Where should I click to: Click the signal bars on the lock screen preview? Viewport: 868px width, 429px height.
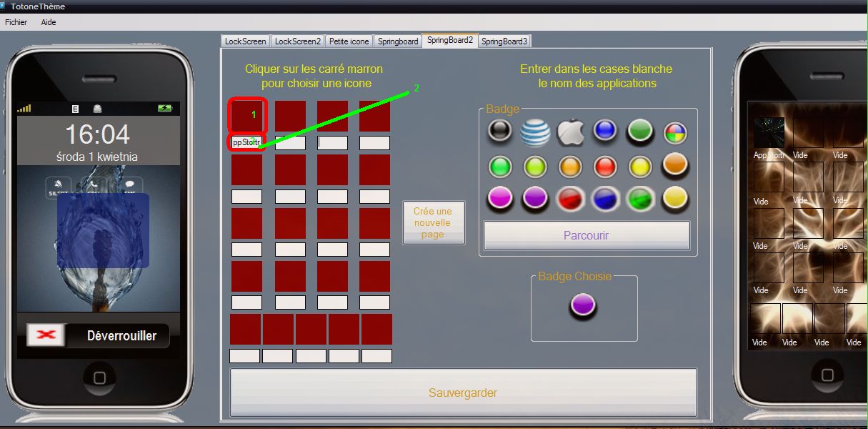[x=24, y=109]
